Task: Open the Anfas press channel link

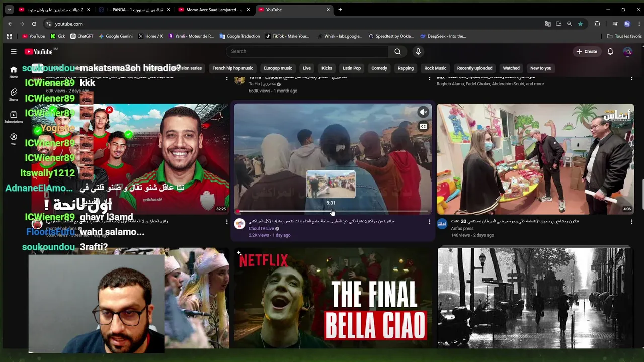Action: click(x=462, y=228)
